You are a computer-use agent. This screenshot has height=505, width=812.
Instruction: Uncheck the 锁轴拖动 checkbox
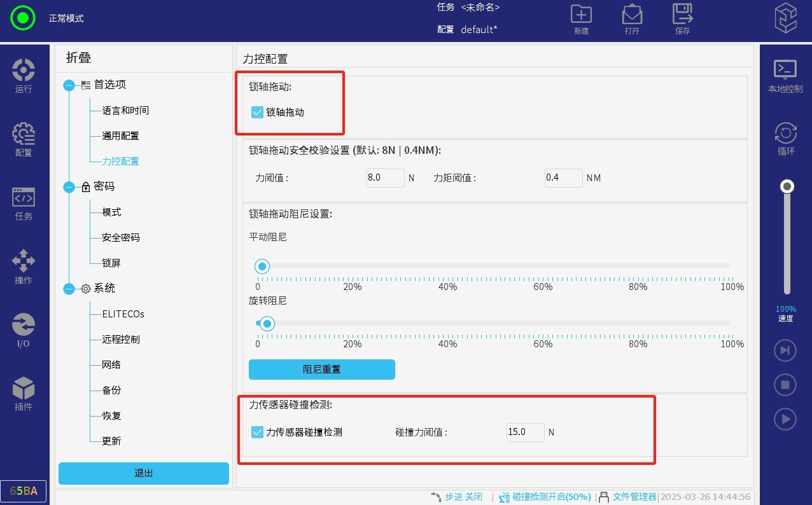click(x=258, y=113)
